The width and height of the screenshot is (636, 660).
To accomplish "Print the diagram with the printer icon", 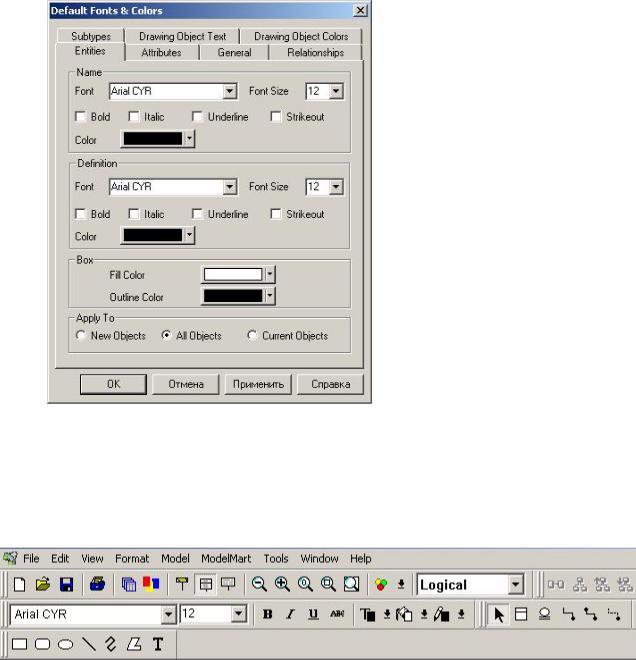I will point(97,584).
